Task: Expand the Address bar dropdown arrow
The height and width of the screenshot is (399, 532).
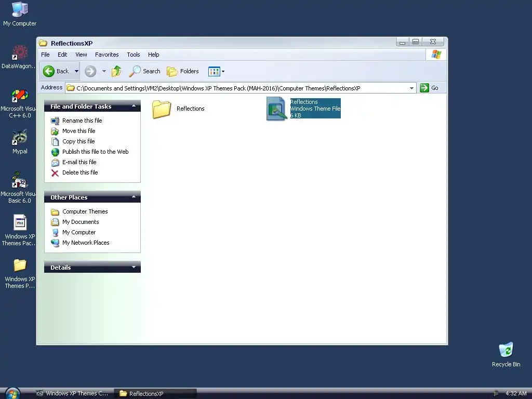Action: coord(411,88)
